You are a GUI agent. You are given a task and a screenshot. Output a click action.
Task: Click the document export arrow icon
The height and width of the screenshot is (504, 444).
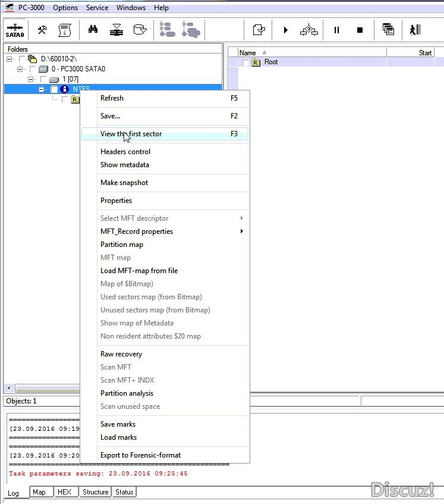pos(259,30)
